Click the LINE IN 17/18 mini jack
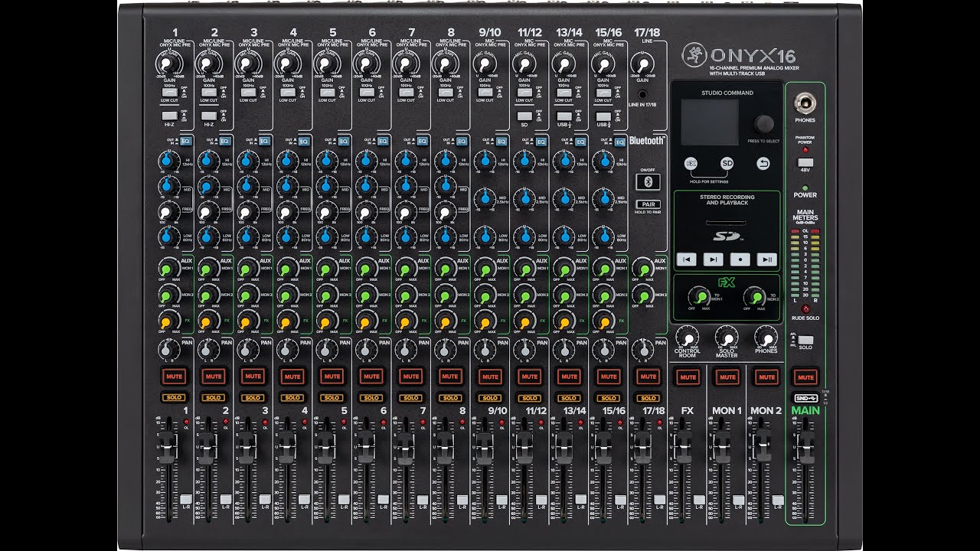 point(642,93)
